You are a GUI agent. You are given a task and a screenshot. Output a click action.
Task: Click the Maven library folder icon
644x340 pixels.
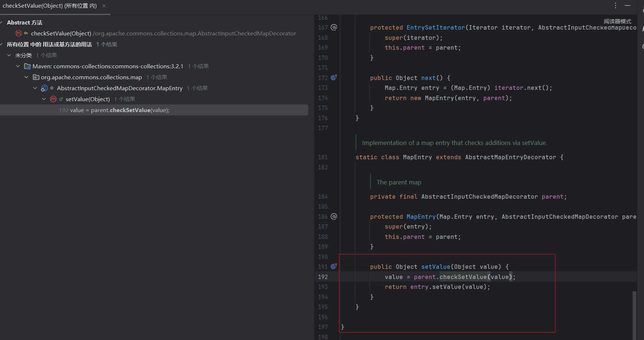[27, 66]
